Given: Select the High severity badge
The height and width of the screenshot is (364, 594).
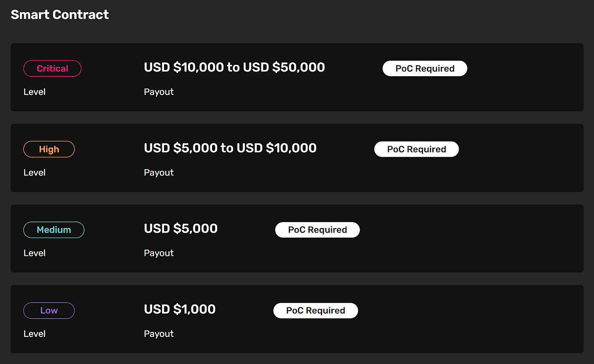Looking at the screenshot, I should [x=49, y=149].
